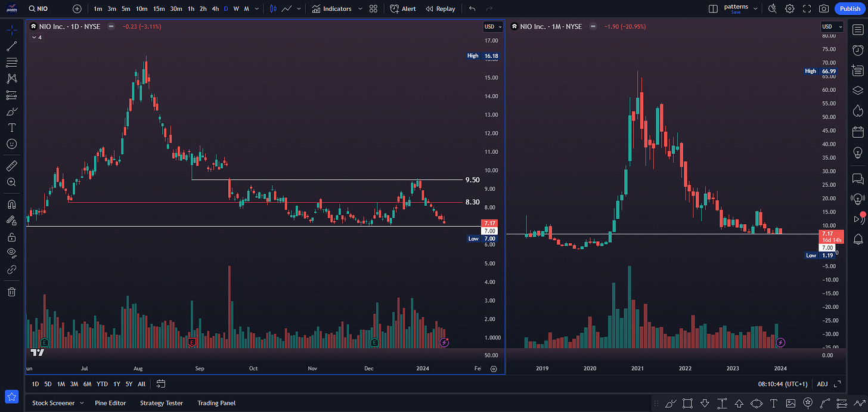Click the Publish button
The width and height of the screenshot is (868, 412).
pyautogui.click(x=850, y=8)
